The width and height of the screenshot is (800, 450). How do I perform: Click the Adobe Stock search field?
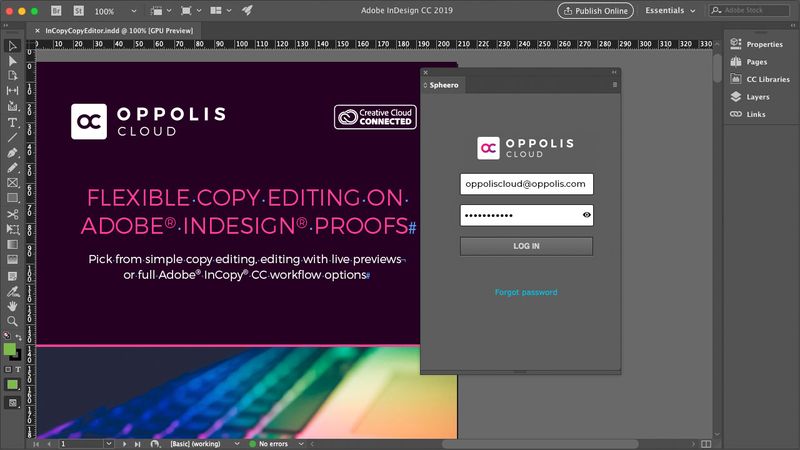[749, 10]
